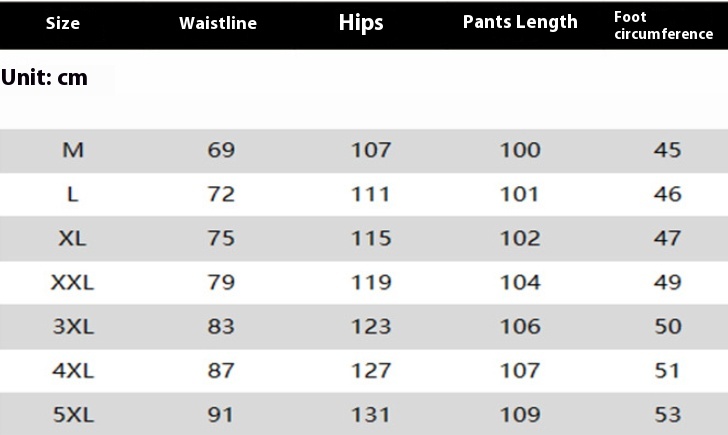Select the Waistline column header
728x435 pixels.
point(218,24)
